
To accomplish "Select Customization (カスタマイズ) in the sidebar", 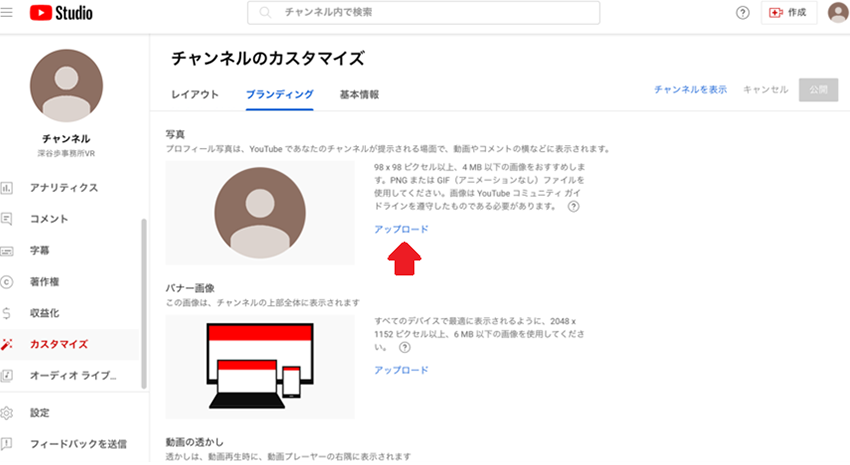I will [x=59, y=344].
